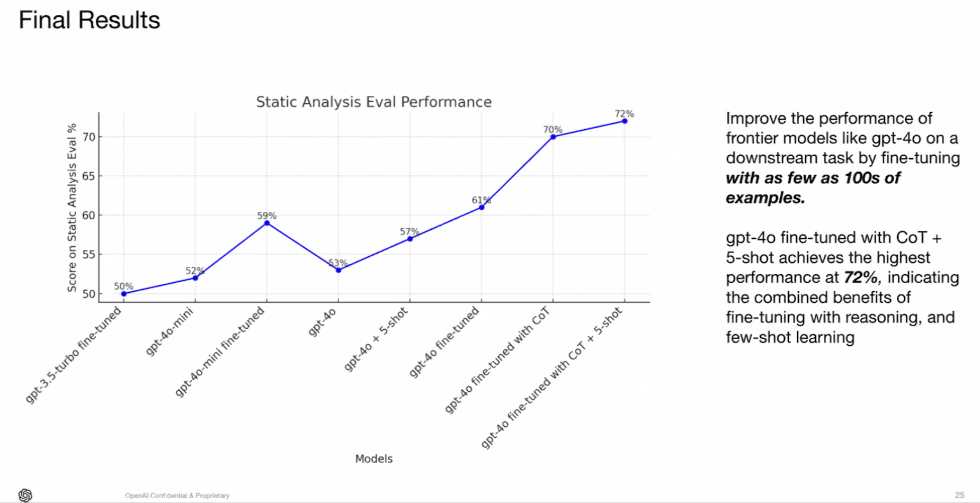Click the OpenAI logo in the footer
Viewport: 980px width, 503px height.
point(25,495)
